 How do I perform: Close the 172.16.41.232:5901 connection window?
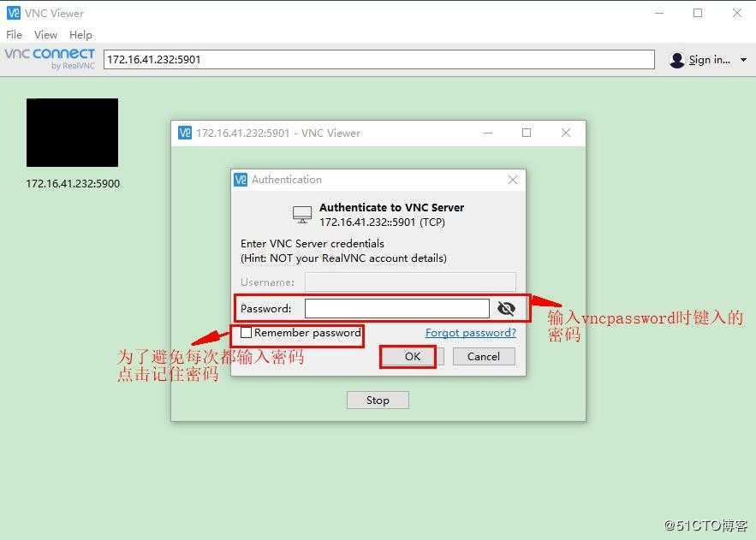[x=566, y=133]
